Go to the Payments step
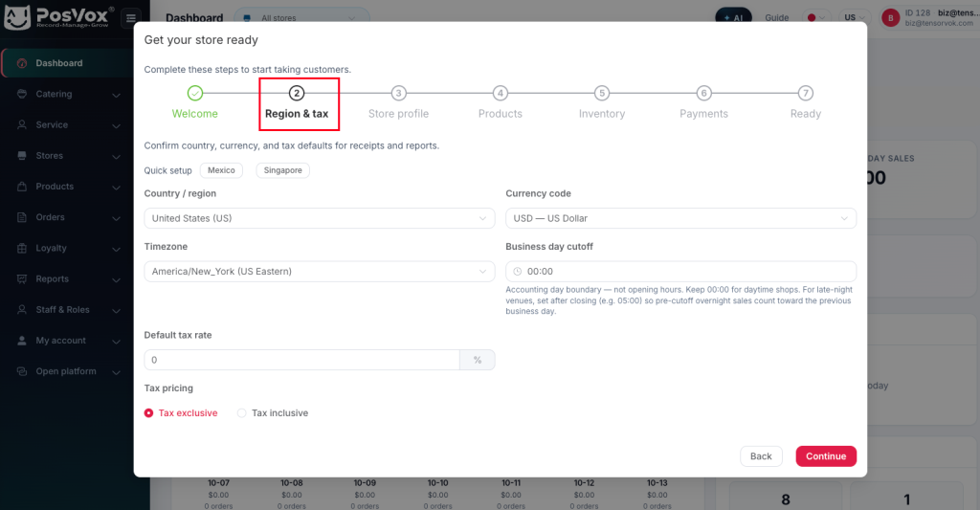This screenshot has height=510, width=980. (x=703, y=103)
